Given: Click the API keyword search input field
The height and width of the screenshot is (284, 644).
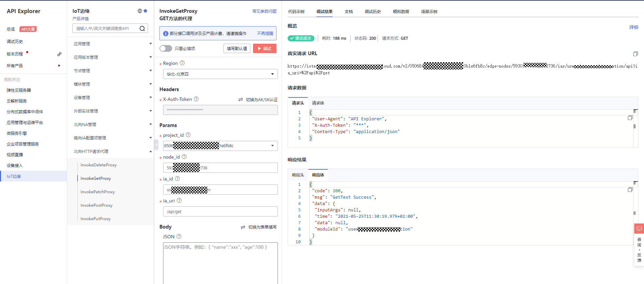Looking at the screenshot, I should click(x=106, y=29).
